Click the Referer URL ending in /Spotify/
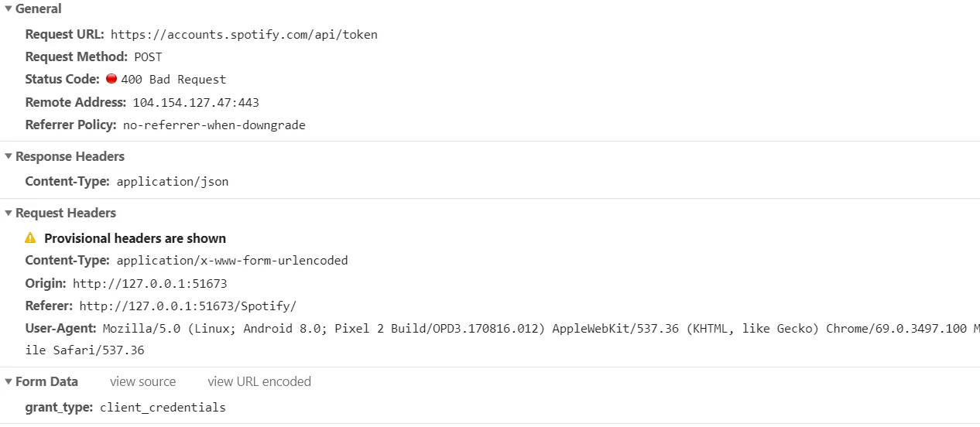Screen dimensions: 980x427 point(188,306)
